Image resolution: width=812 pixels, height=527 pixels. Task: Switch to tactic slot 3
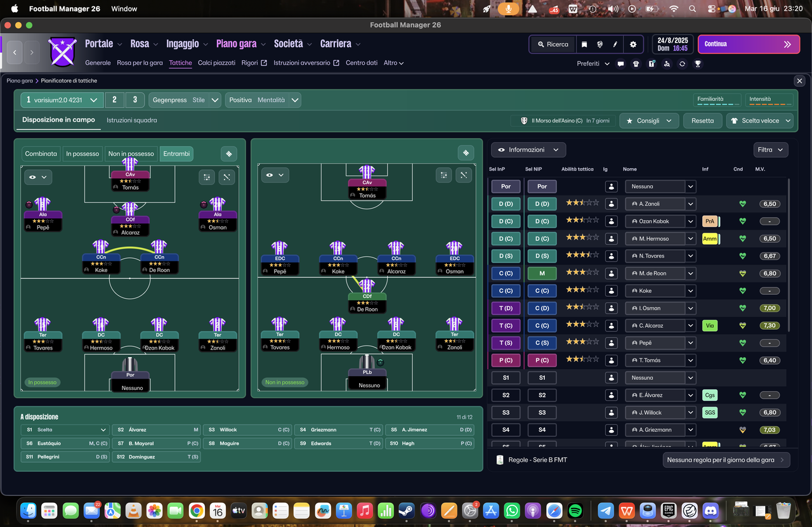[135, 100]
